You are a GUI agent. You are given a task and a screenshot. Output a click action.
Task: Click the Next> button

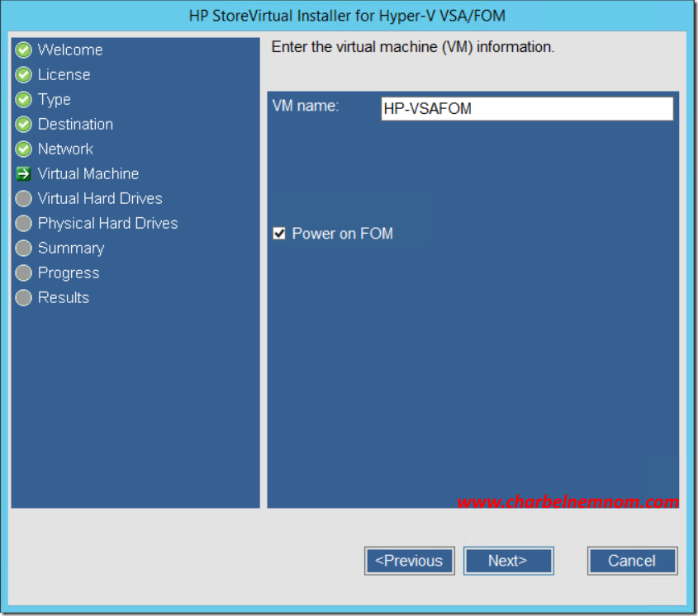point(508,561)
